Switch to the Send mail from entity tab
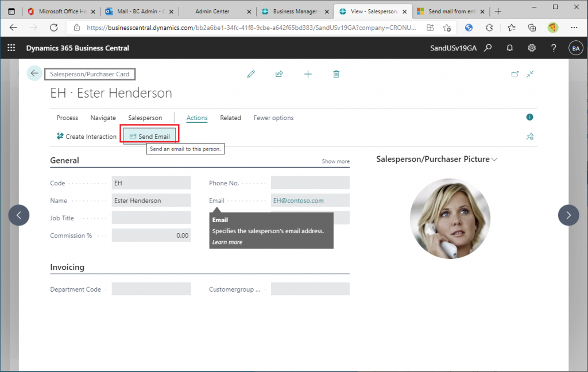 click(450, 11)
